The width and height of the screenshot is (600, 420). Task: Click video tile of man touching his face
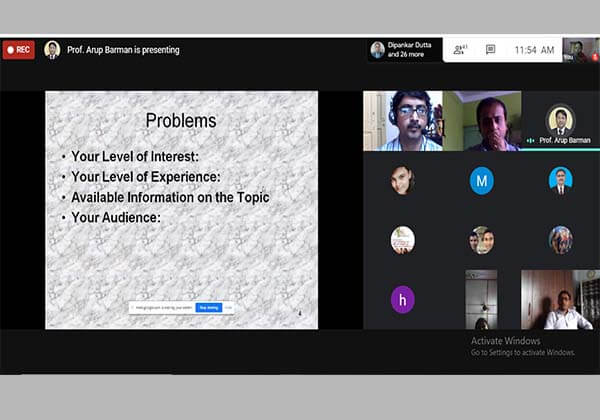[x=481, y=121]
